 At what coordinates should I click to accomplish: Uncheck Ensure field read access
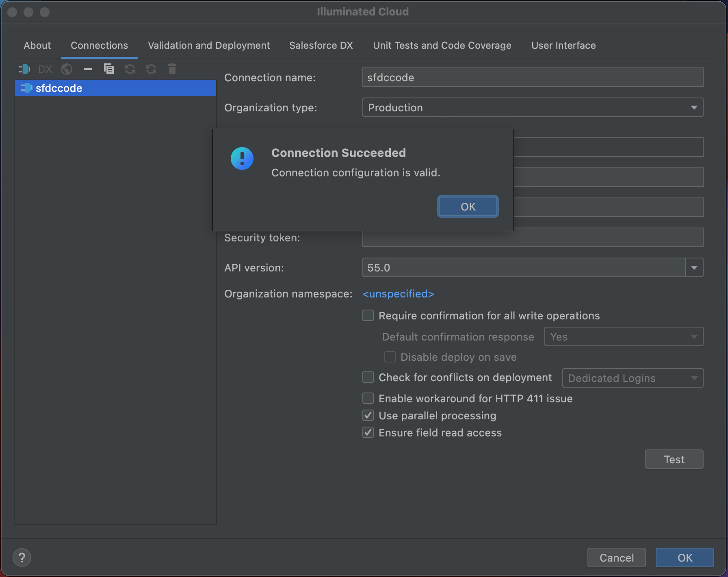pos(368,432)
